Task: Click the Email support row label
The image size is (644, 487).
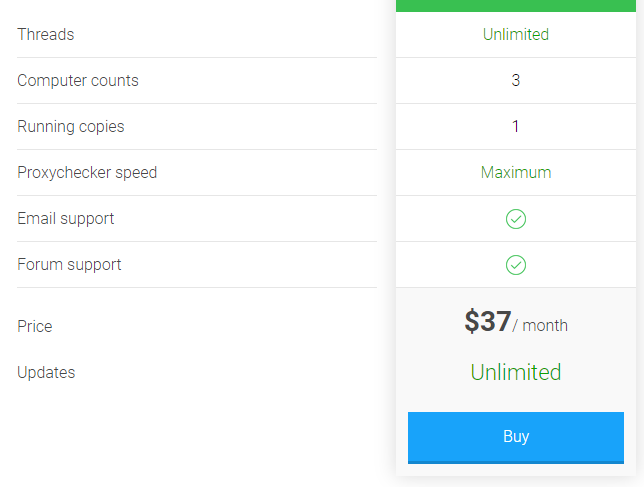Action: [66, 218]
